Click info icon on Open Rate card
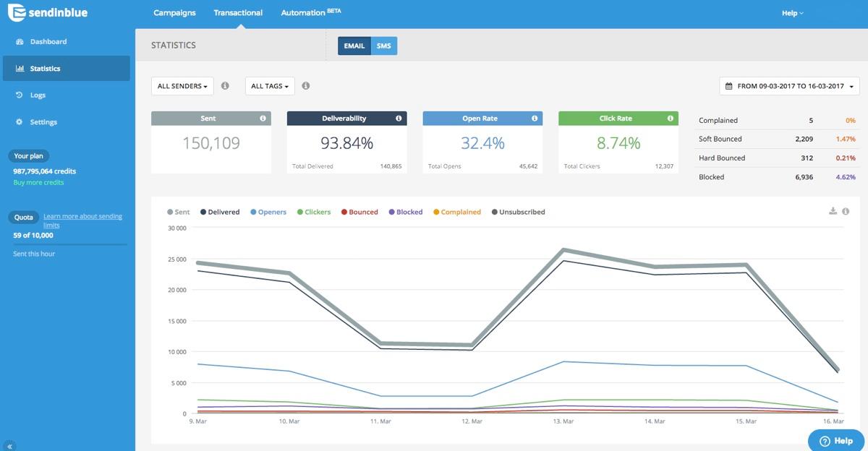Image resolution: width=868 pixels, height=451 pixels. (535, 119)
